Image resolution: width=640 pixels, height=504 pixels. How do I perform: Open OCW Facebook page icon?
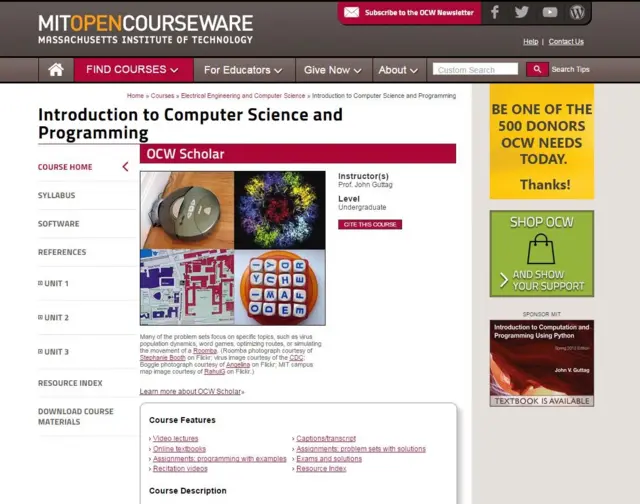pyautogui.click(x=494, y=12)
